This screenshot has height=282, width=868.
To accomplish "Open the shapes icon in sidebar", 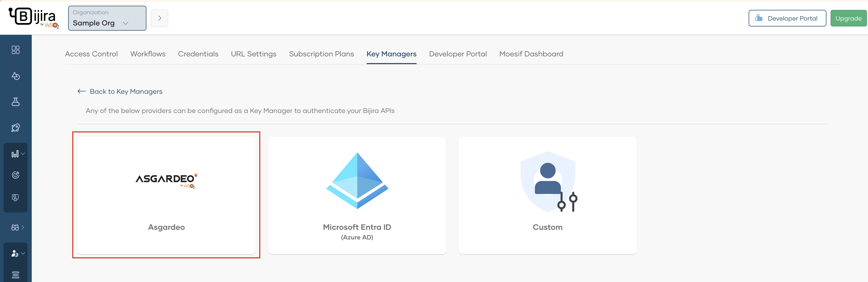I will click(x=16, y=76).
